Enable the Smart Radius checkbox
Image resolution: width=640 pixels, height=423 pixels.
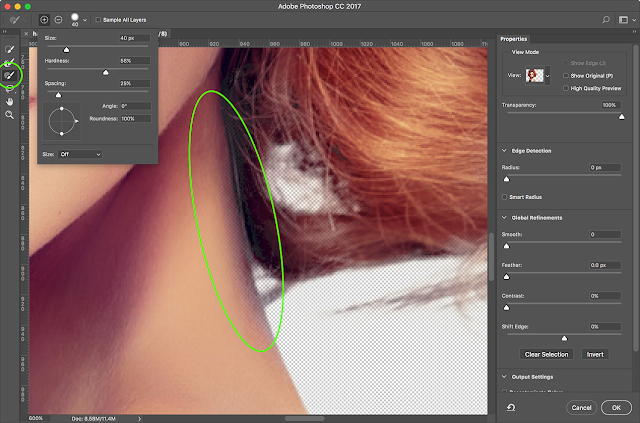click(x=504, y=197)
